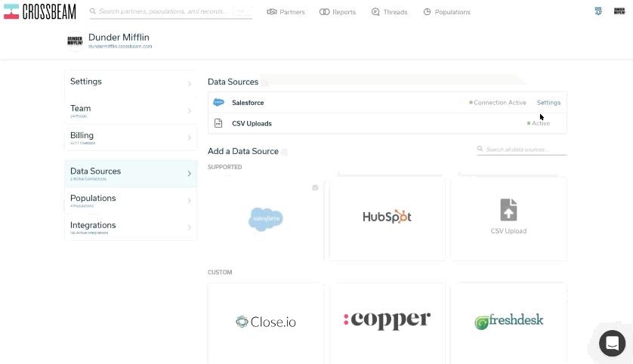Open the blue notification icon in header
This screenshot has width=633, height=364.
click(x=598, y=11)
